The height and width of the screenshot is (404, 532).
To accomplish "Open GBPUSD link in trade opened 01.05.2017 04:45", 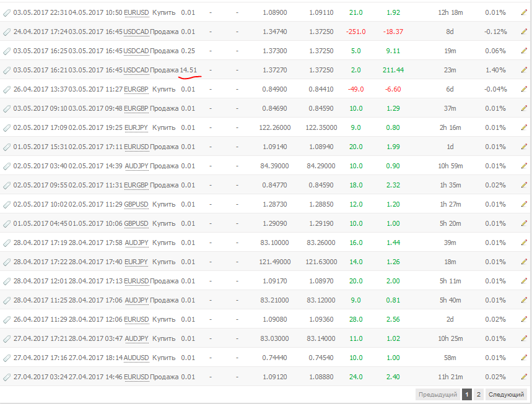I will click(x=136, y=223).
